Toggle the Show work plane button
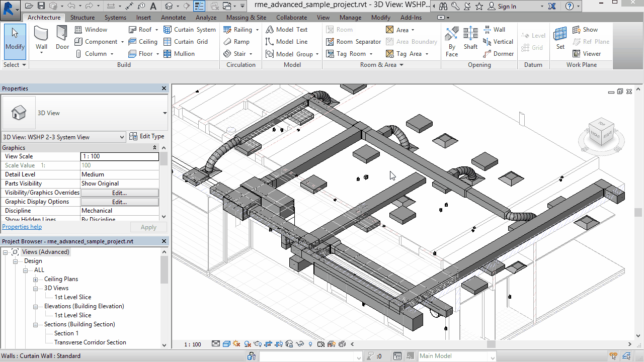This screenshot has height=362, width=644. coord(585,30)
